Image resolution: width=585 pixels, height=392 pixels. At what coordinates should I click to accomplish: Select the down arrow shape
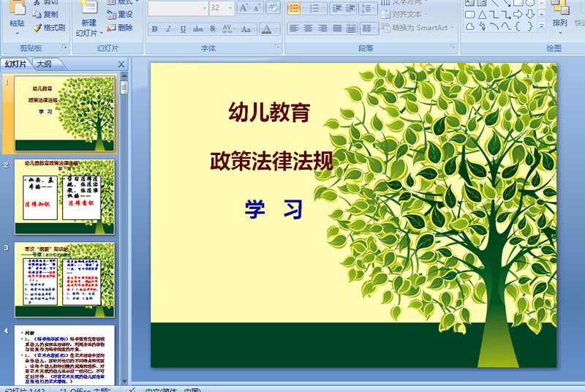pyautogui.click(x=529, y=15)
